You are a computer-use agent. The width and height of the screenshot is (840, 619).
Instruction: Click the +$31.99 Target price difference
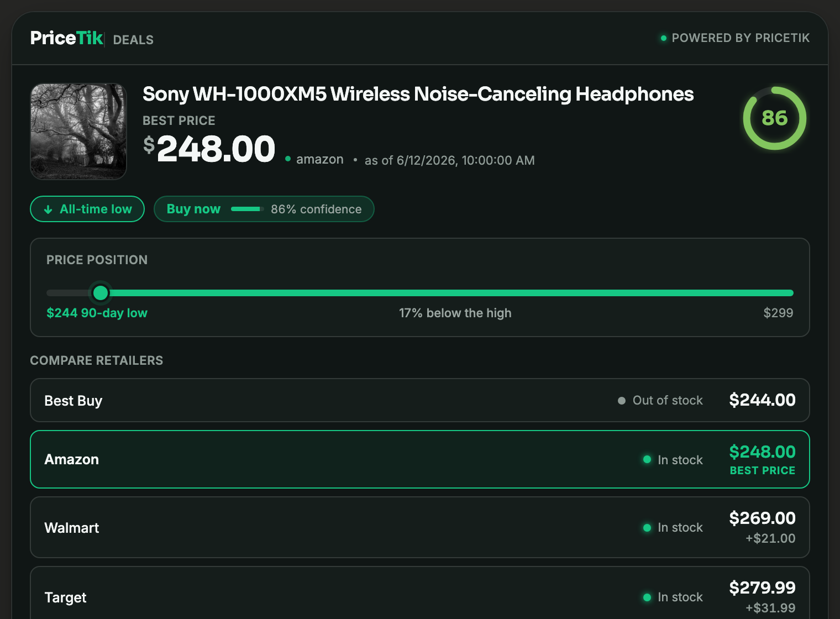point(770,608)
